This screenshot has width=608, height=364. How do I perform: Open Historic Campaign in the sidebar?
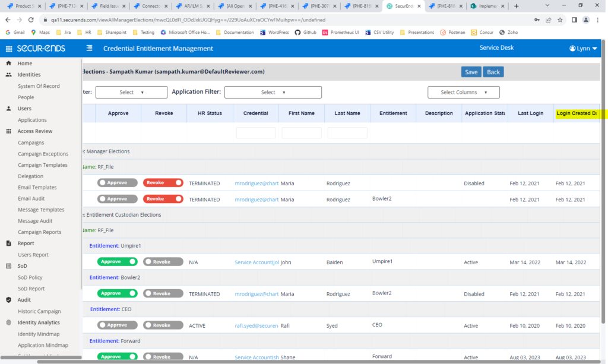(39, 311)
